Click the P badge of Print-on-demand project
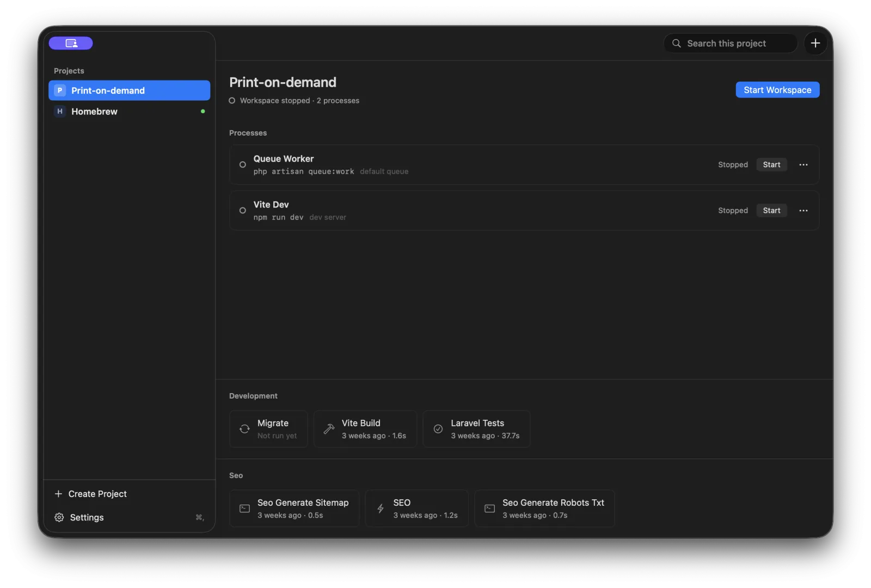The width and height of the screenshot is (871, 588). [x=60, y=90]
